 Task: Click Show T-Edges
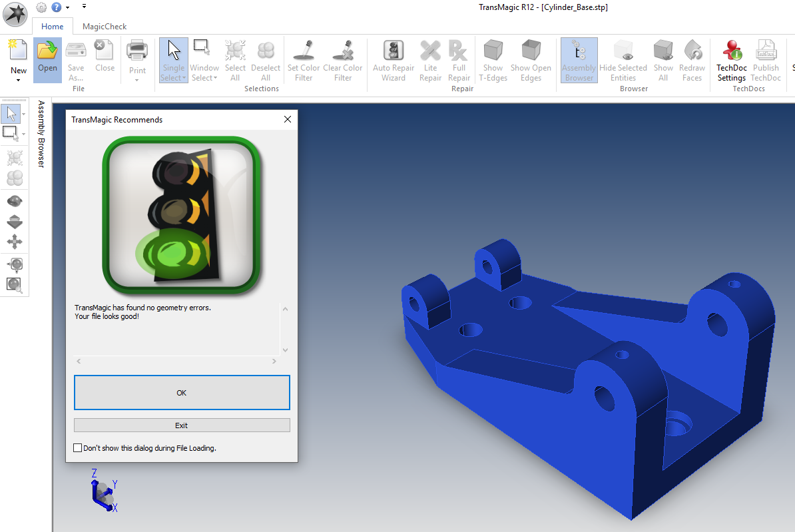(493, 60)
